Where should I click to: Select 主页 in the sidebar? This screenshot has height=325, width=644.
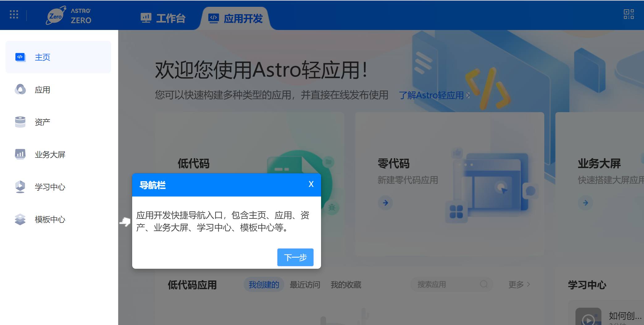[x=58, y=57]
